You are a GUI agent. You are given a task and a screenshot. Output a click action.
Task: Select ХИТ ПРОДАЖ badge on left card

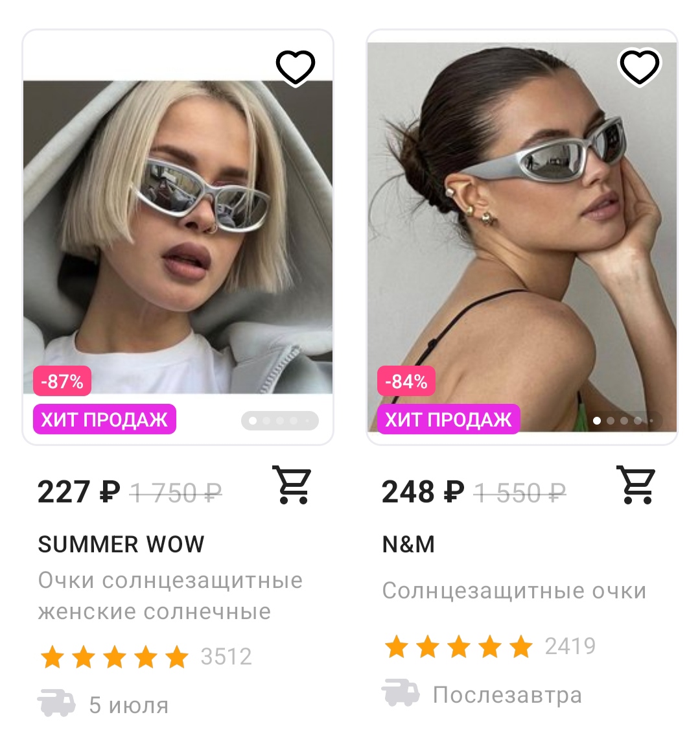tap(104, 419)
